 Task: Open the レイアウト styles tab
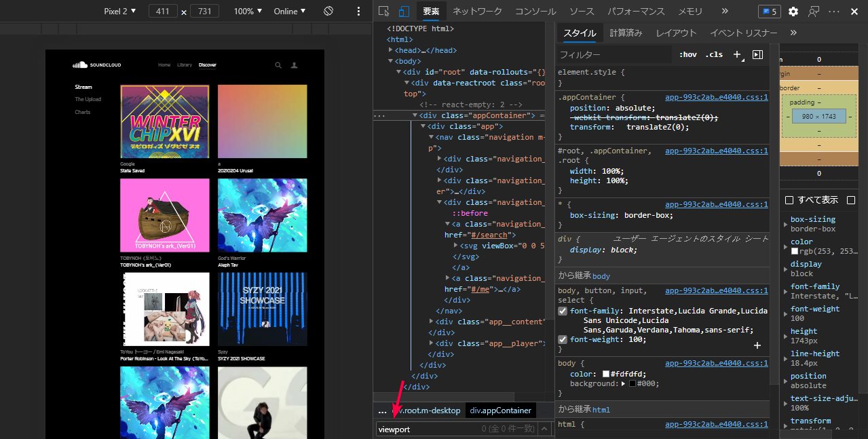(676, 33)
